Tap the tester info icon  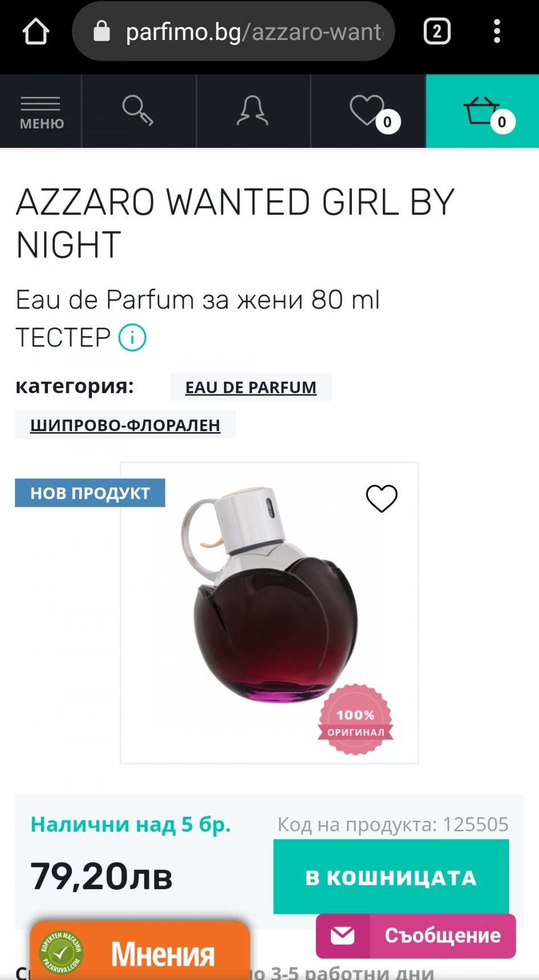(x=132, y=337)
